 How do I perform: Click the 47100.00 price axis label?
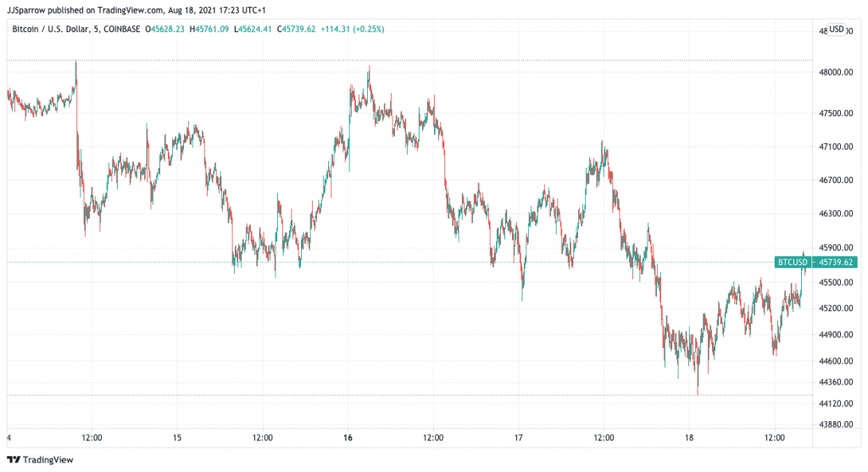point(835,147)
